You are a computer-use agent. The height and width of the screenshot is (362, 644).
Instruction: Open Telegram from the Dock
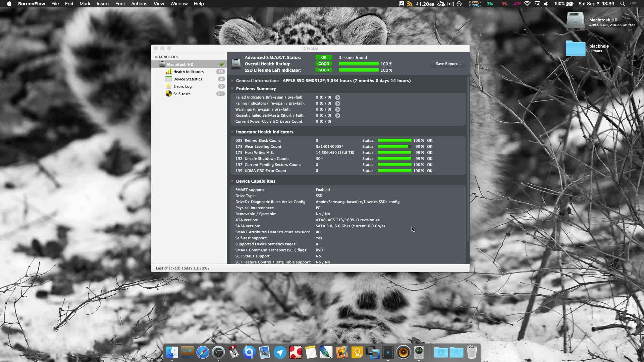point(280,352)
